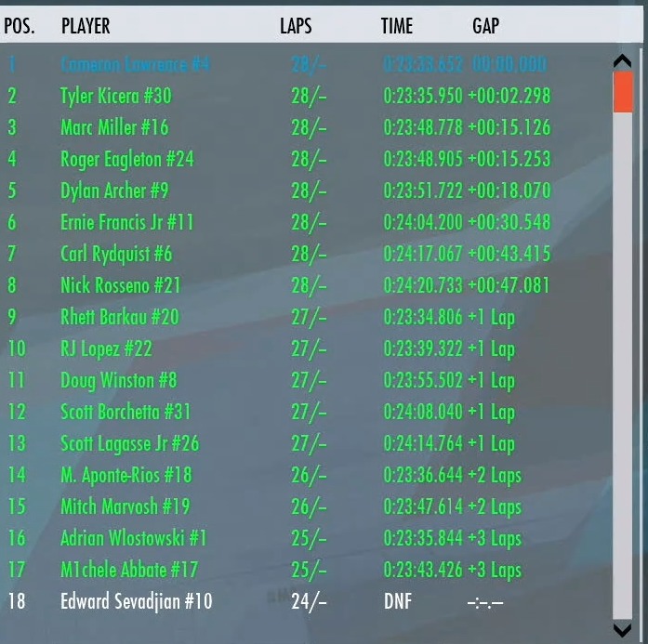Viewport: 648px width, 644px height.
Task: Select Adrian Wlostowski #1 row
Action: pyautogui.click(x=133, y=538)
